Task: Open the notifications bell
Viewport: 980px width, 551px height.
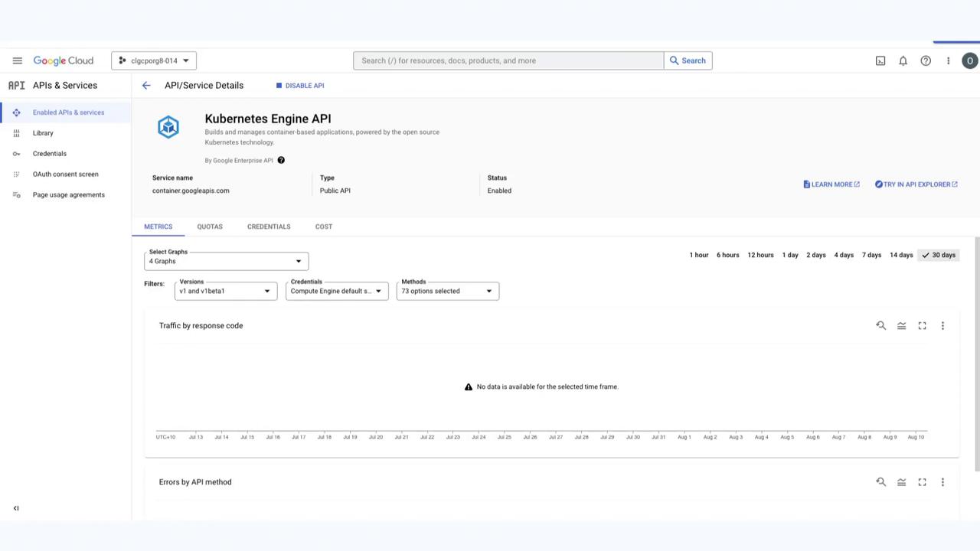Action: pos(903,60)
